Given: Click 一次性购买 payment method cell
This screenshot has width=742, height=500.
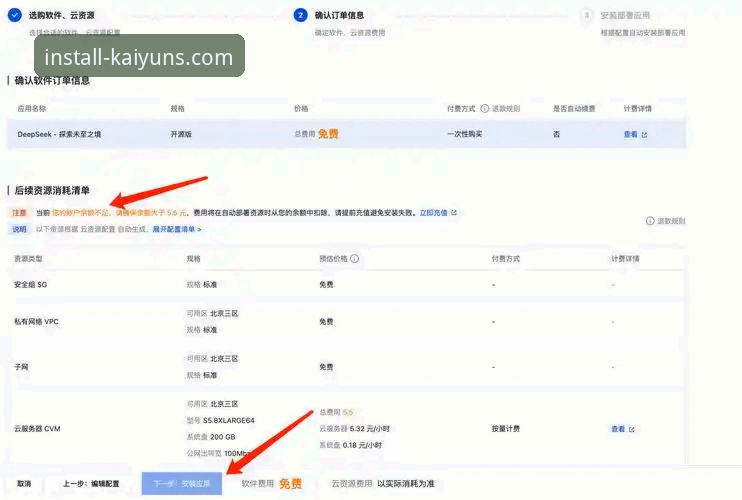Looking at the screenshot, I should pos(465,134).
